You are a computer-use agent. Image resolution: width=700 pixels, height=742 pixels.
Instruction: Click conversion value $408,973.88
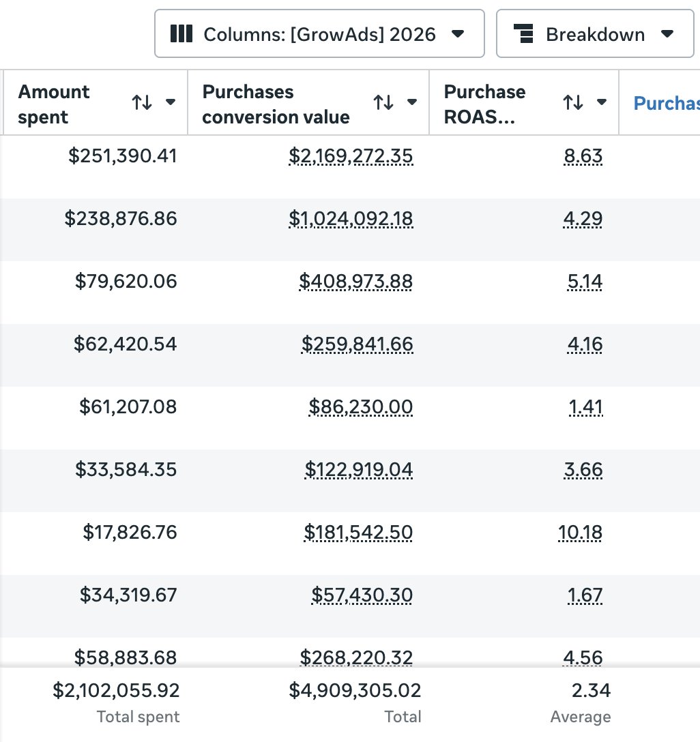coord(356,282)
